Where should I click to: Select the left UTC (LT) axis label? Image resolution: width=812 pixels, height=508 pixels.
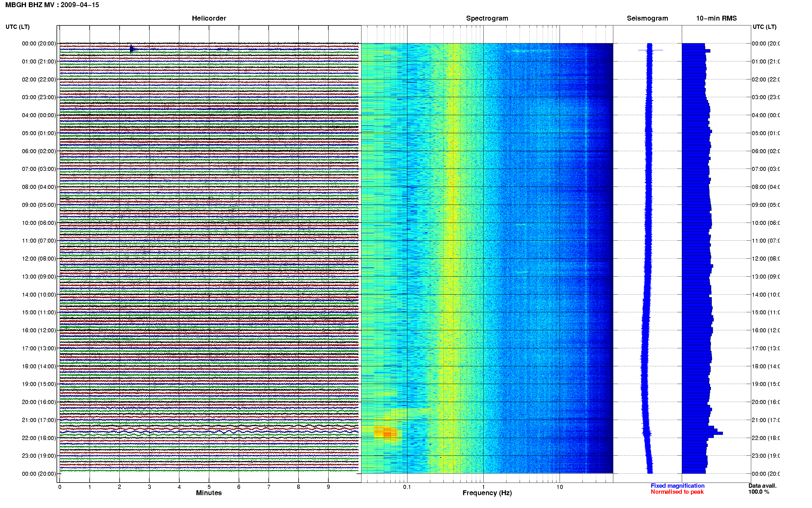(x=17, y=27)
